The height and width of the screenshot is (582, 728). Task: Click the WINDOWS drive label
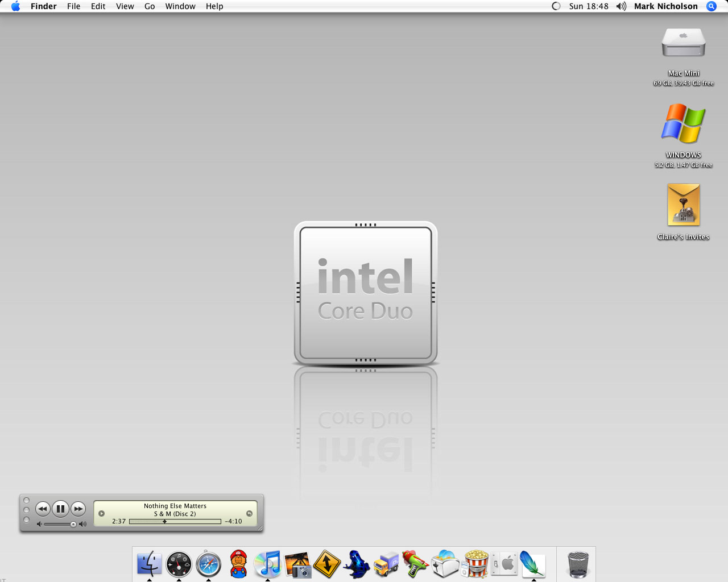(684, 155)
